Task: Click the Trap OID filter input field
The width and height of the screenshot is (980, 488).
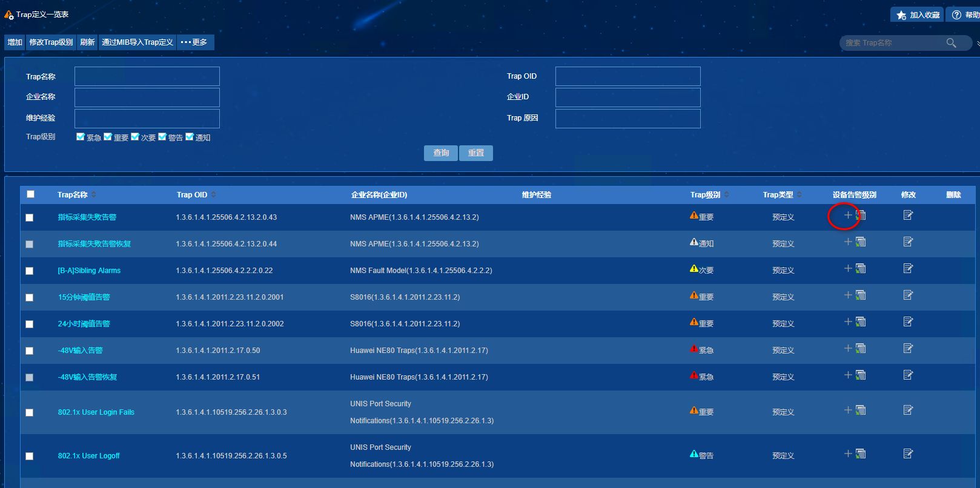Action: pos(628,76)
